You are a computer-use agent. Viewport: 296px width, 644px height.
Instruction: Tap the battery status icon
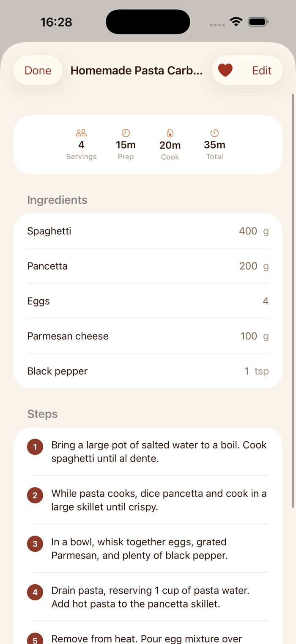tap(258, 22)
